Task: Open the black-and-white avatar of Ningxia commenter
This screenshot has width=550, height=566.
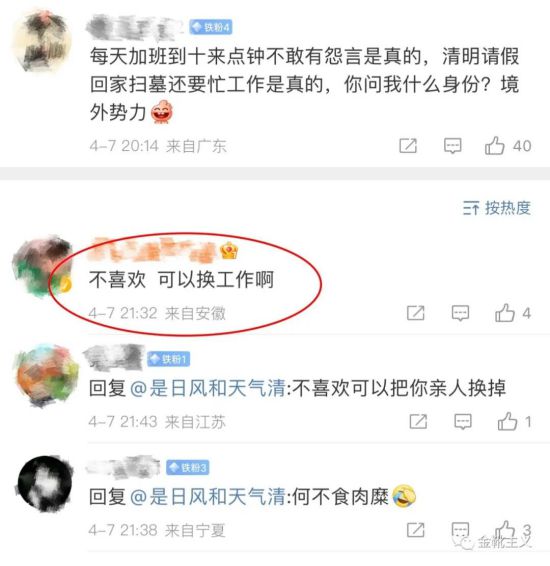Action: tap(45, 484)
